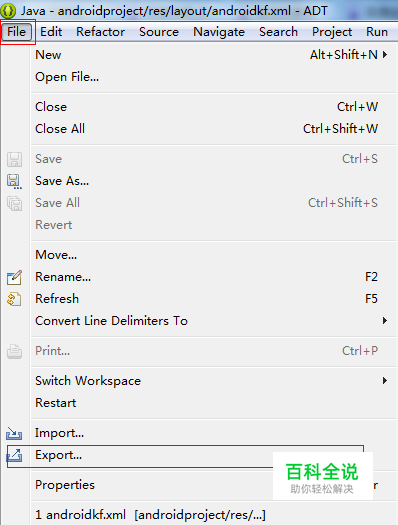Click the Save As disk icon

point(14,181)
